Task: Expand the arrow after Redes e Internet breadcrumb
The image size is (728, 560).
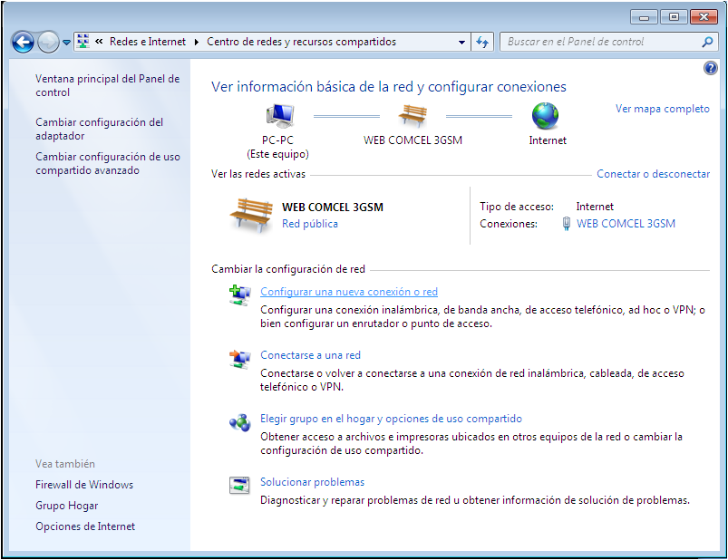Action: [197, 42]
